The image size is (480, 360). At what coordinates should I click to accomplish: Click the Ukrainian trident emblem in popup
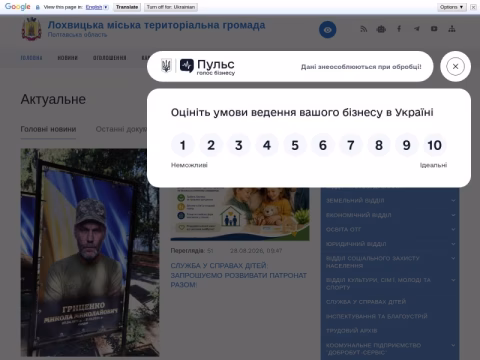[166, 66]
